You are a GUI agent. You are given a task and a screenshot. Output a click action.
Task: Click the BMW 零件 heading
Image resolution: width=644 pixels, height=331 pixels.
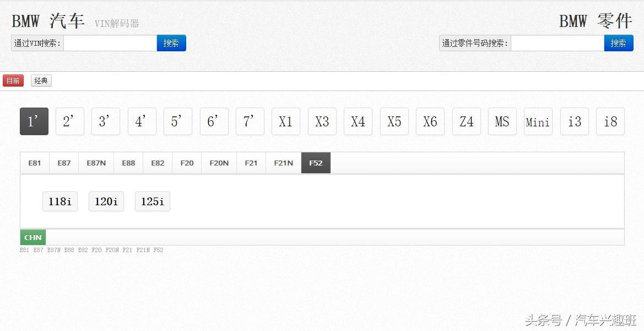click(x=596, y=21)
